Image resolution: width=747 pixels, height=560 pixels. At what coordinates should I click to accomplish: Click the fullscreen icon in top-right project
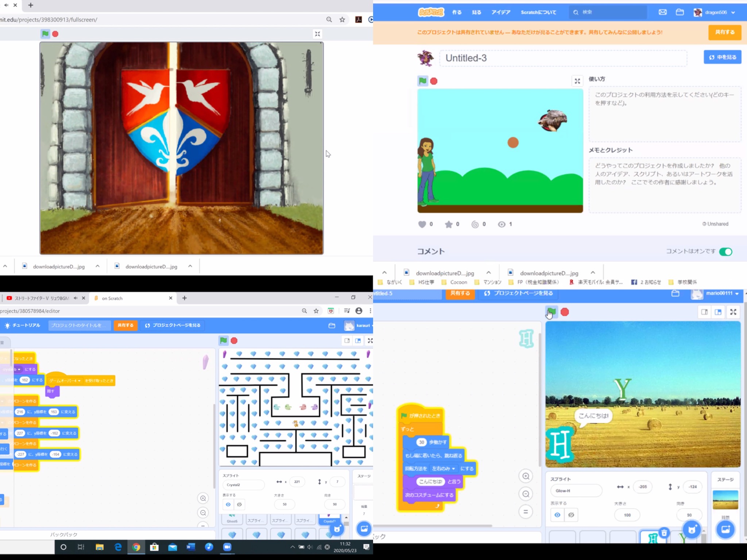click(x=577, y=81)
